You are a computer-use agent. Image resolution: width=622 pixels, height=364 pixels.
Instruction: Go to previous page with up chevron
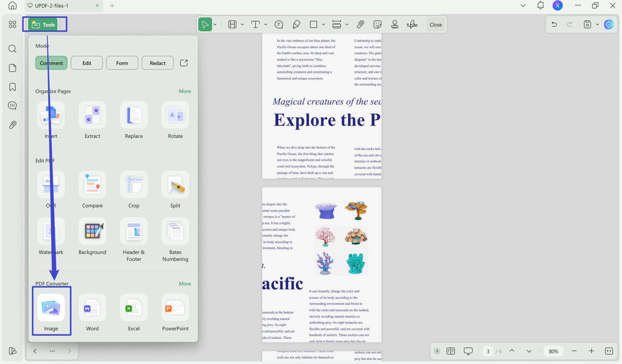tap(512, 351)
